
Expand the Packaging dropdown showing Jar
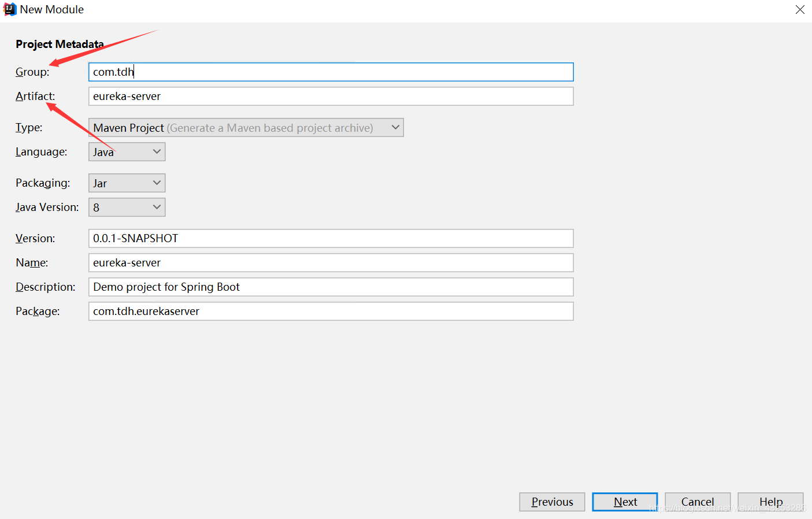coord(127,183)
